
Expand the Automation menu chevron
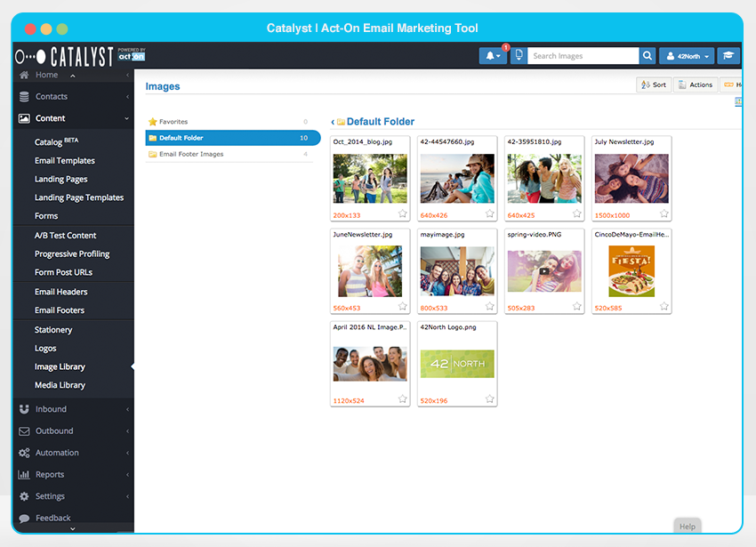(x=127, y=453)
